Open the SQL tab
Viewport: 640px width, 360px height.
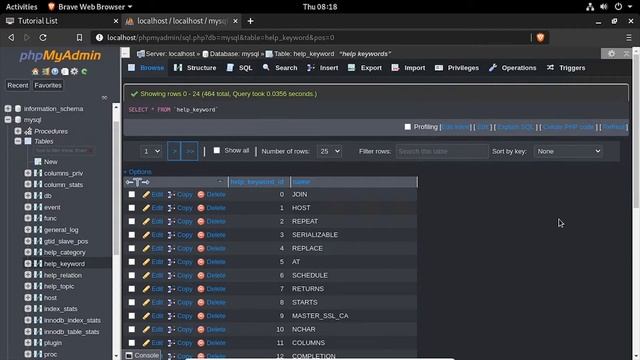click(240, 68)
